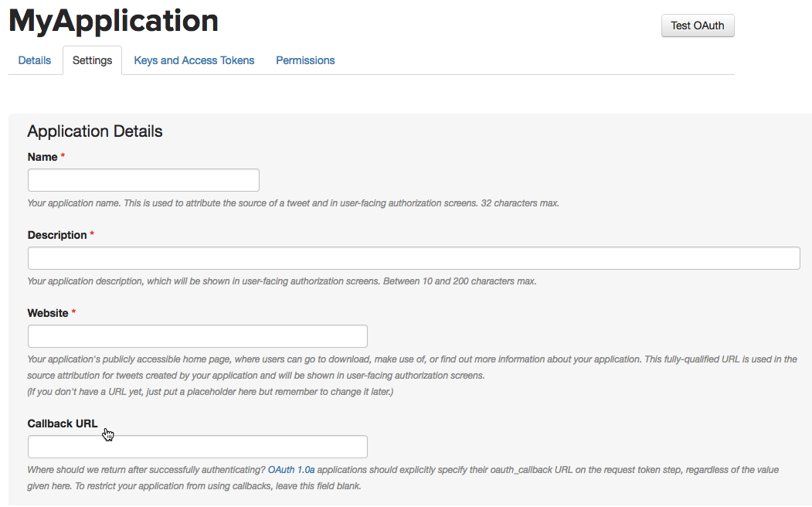Open the Permissions tab
The height and width of the screenshot is (507, 812).
(x=305, y=60)
